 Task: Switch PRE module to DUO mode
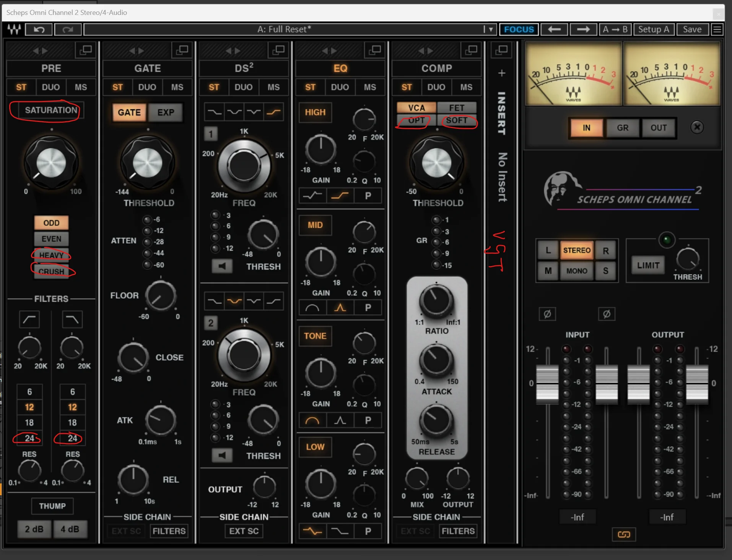[x=51, y=87]
